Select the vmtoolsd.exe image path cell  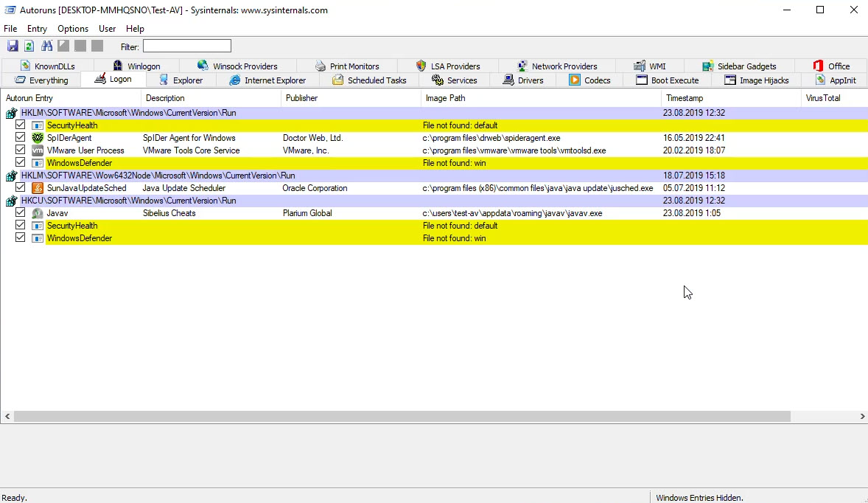[x=514, y=150]
